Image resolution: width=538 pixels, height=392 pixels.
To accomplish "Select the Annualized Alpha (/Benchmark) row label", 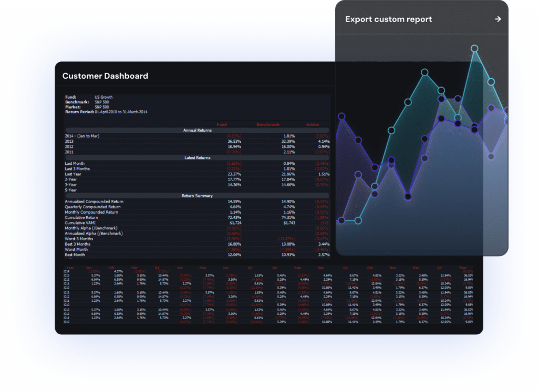I will [x=94, y=234].
